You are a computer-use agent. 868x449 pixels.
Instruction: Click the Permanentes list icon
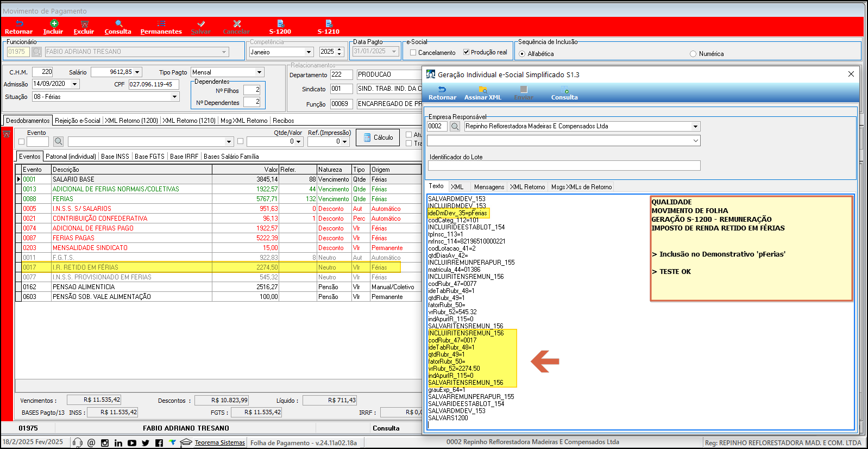[x=161, y=23]
